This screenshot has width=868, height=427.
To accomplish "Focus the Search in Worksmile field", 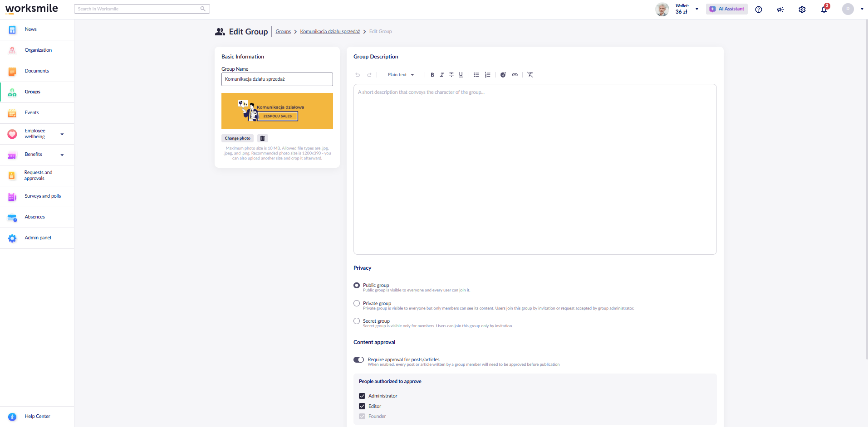I will click(x=142, y=9).
